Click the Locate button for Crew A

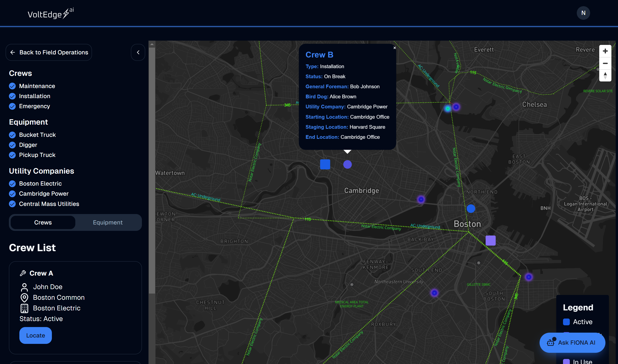(36, 335)
